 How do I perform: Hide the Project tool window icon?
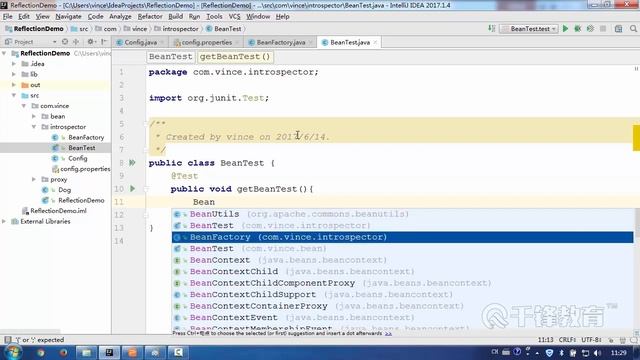[104, 42]
